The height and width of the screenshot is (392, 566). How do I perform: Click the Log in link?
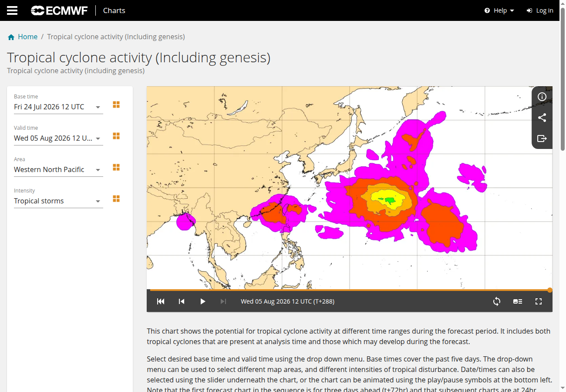pos(540,10)
